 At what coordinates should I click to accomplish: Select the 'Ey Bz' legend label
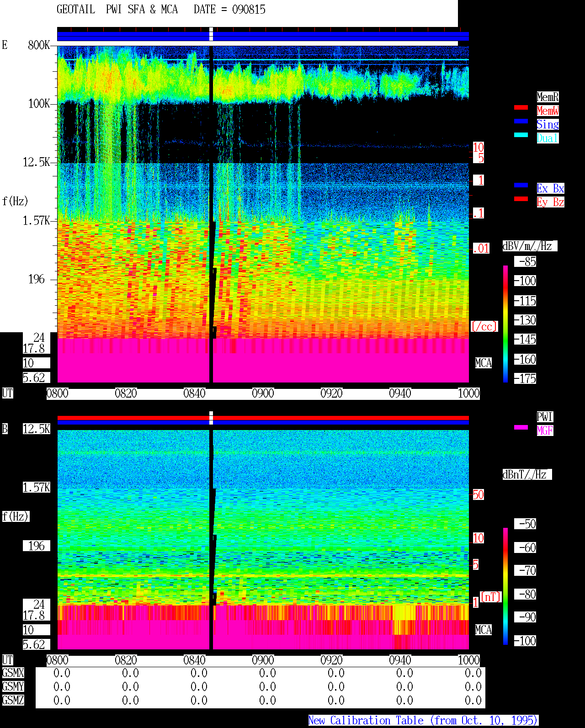pyautogui.click(x=550, y=202)
